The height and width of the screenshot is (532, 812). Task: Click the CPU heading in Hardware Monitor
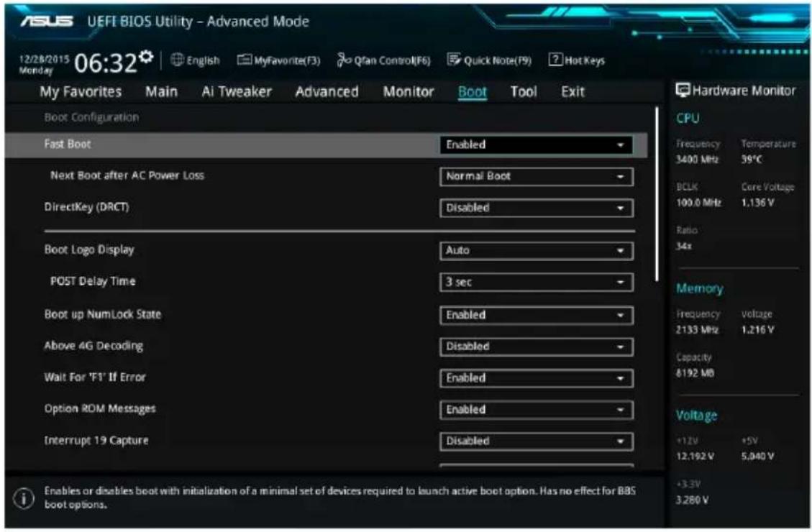(688, 119)
